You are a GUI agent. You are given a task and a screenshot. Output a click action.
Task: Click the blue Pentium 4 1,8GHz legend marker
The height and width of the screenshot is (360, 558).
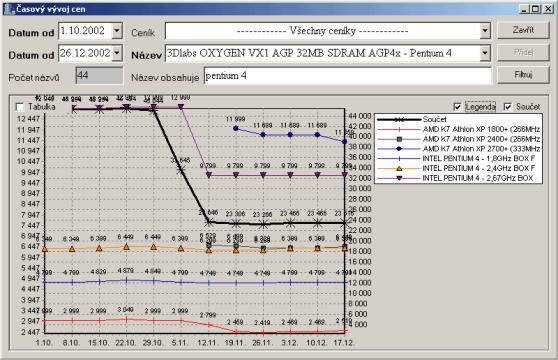pyautogui.click(x=399, y=159)
